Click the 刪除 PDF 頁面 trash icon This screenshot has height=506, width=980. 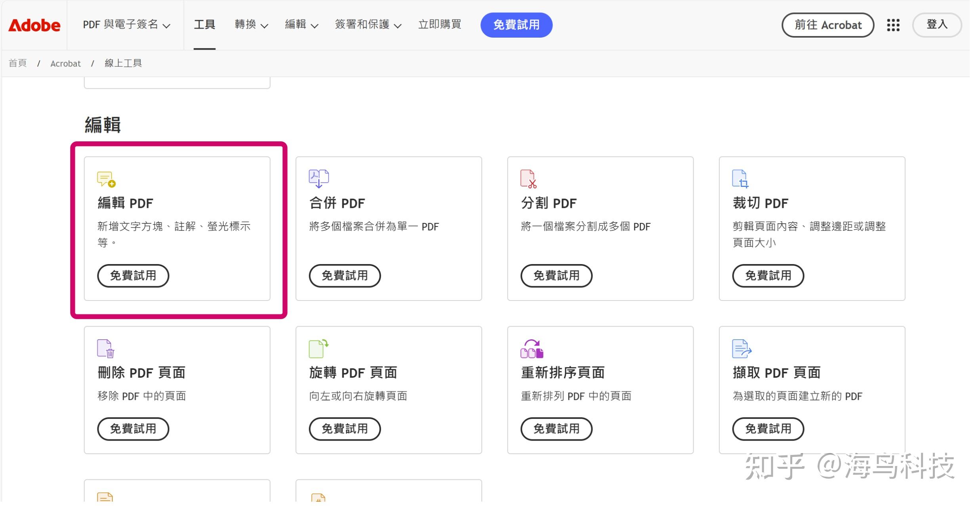106,348
